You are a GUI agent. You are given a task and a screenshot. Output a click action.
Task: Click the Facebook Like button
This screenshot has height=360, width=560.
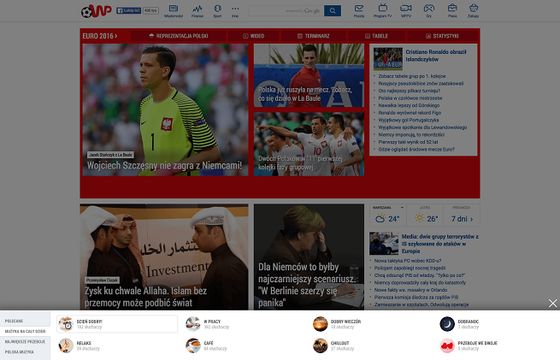(x=129, y=11)
